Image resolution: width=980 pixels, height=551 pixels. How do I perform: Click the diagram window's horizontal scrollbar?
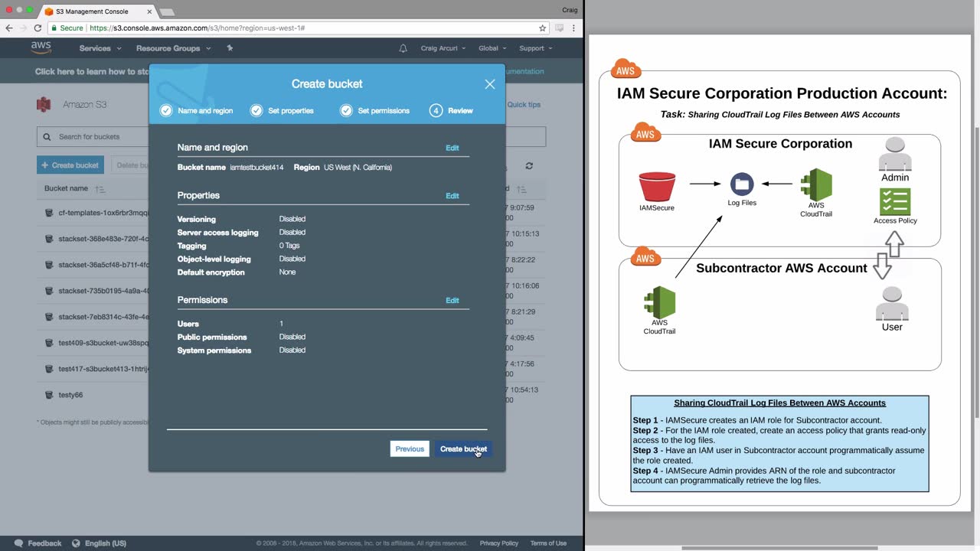point(779,548)
